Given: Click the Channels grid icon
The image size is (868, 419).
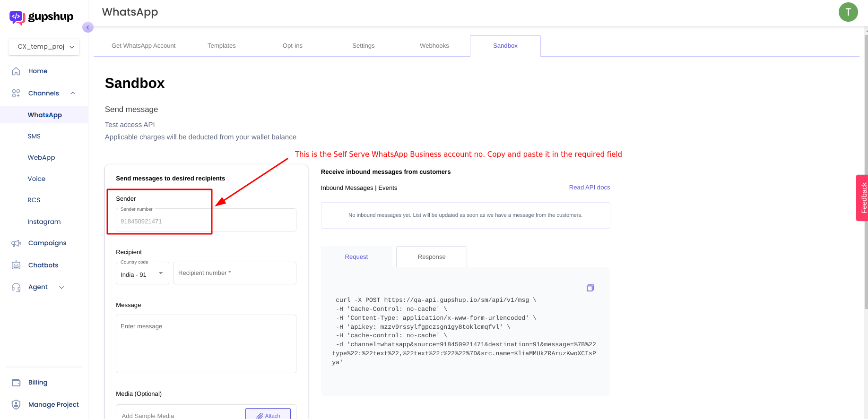Looking at the screenshot, I should (16, 93).
